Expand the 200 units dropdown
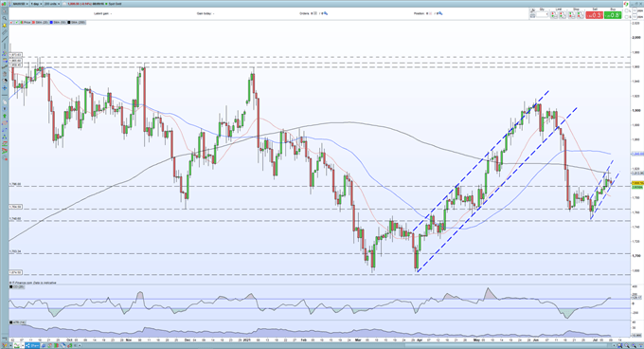The image size is (644, 349). 52,4
